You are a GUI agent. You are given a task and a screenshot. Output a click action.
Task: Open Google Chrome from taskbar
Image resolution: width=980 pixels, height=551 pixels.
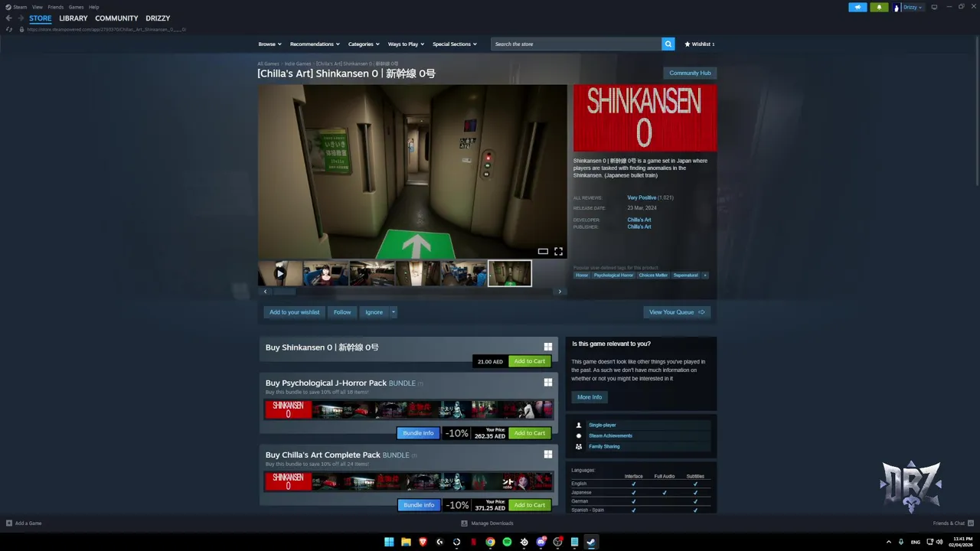click(490, 542)
